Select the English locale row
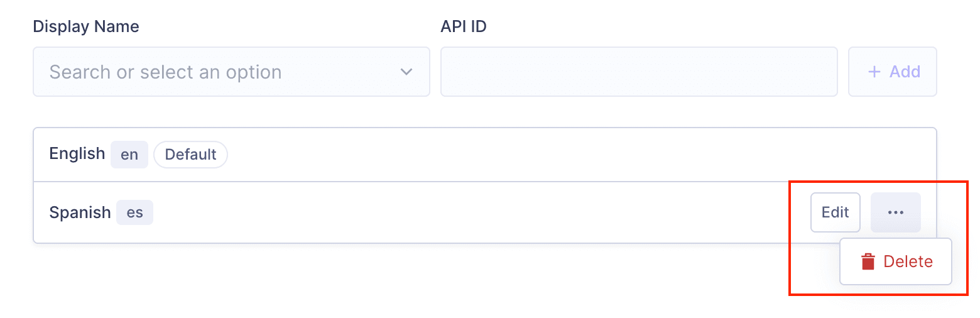 coord(485,155)
